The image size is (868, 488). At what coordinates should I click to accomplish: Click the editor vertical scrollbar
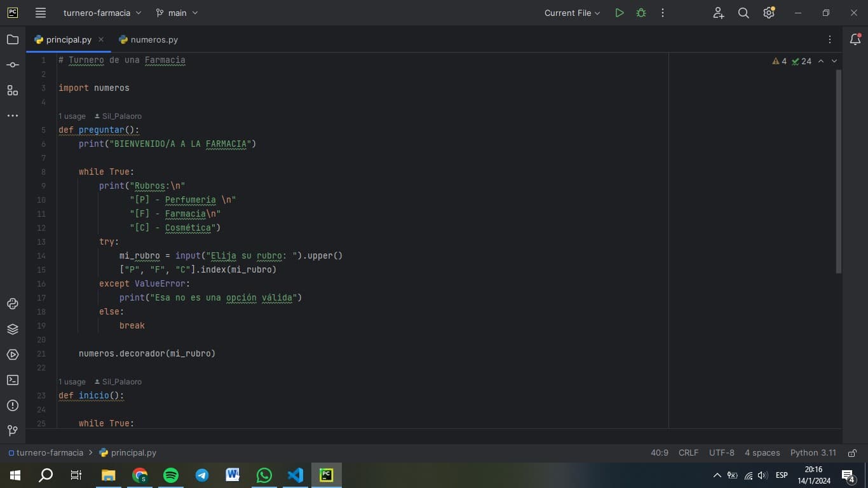pyautogui.click(x=838, y=172)
